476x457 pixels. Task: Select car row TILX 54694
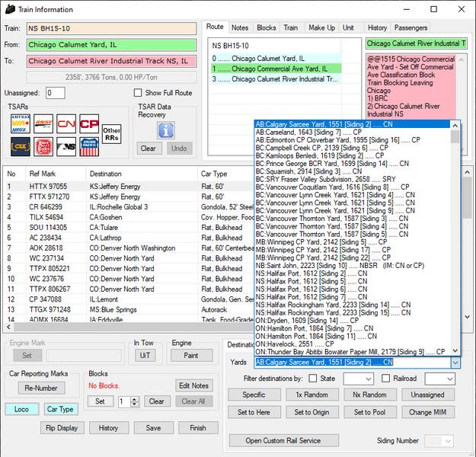(129, 217)
